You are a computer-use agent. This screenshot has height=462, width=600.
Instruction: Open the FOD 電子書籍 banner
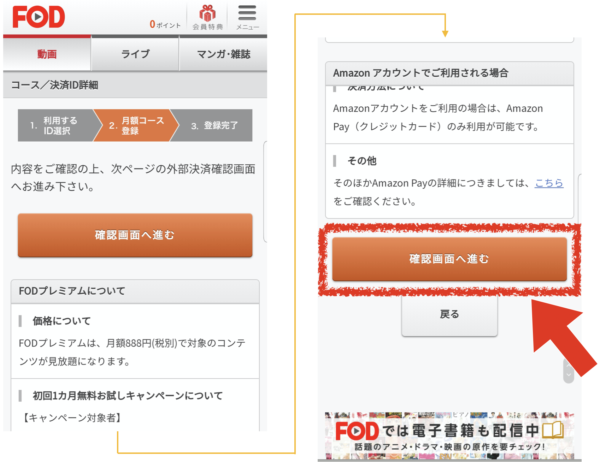pos(449,436)
